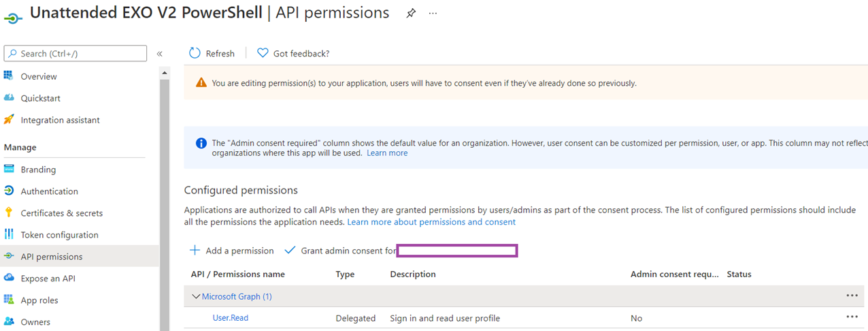Click the Branding icon

pyautogui.click(x=9, y=170)
